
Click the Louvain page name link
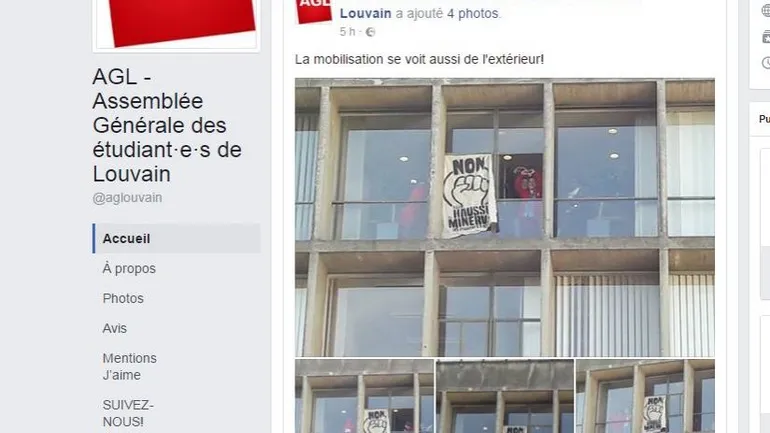pyautogui.click(x=365, y=13)
